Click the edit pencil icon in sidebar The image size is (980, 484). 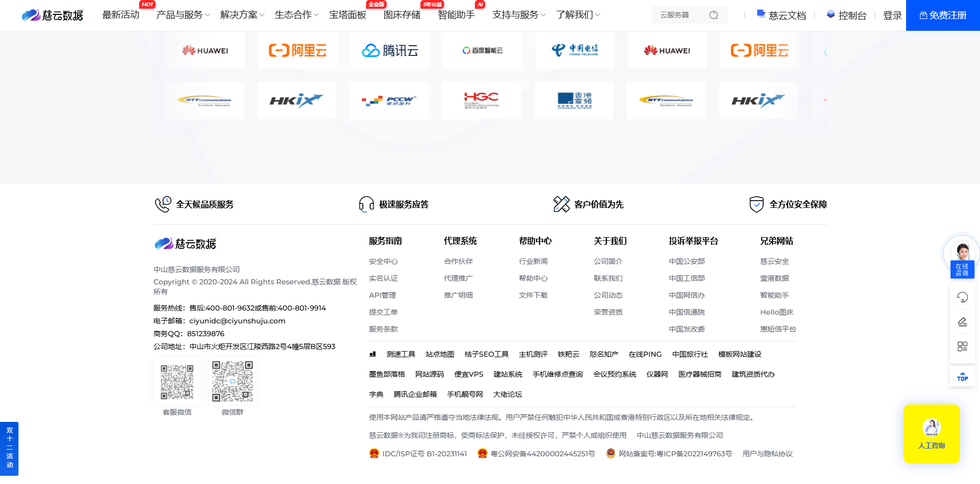[x=962, y=322]
